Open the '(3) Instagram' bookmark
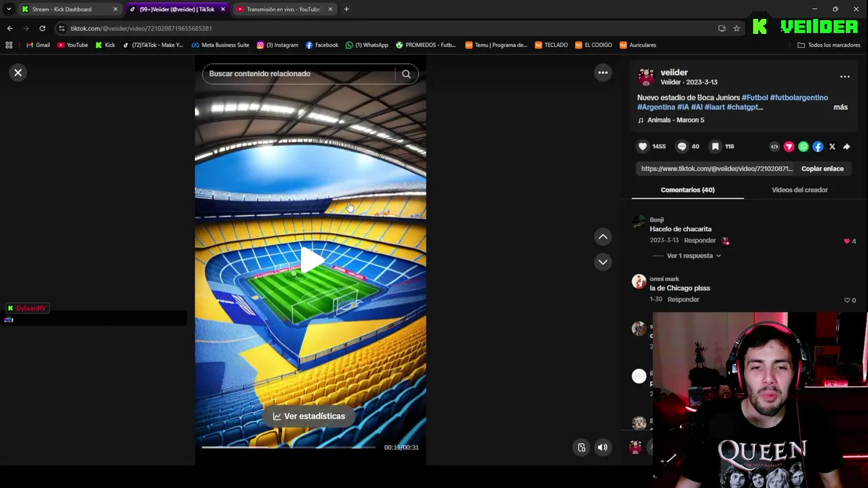The height and width of the screenshot is (488, 868). 277,45
